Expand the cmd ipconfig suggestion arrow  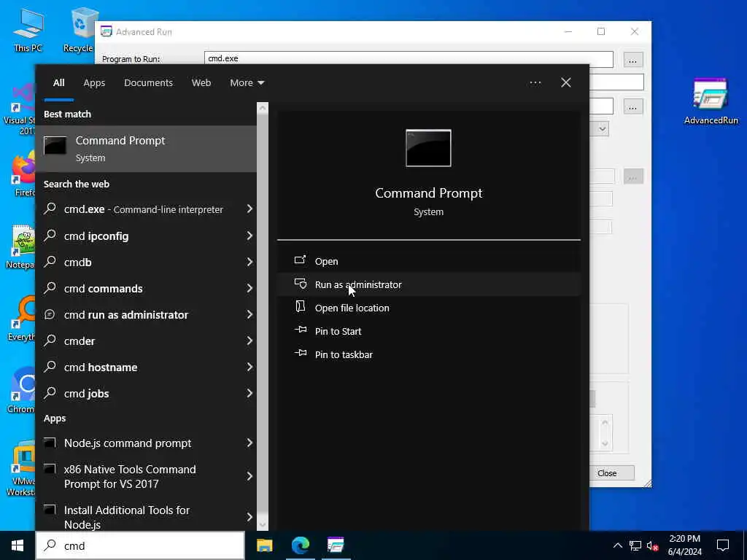point(249,236)
